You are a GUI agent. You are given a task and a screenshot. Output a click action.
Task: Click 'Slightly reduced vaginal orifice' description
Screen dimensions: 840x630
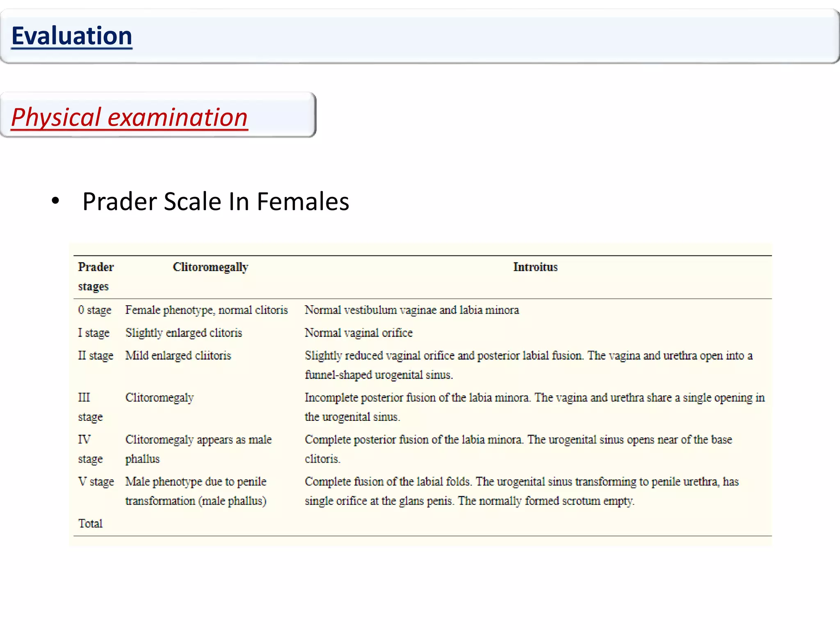click(x=529, y=365)
